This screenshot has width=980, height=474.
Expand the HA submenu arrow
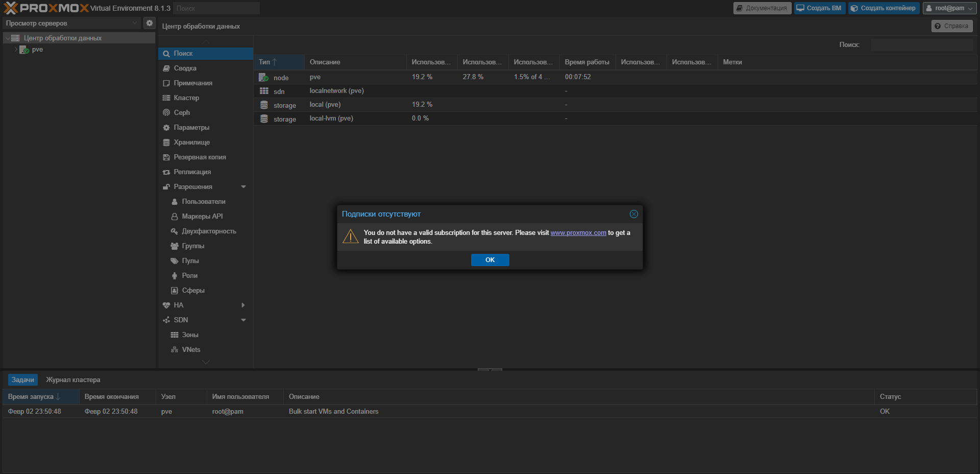pyautogui.click(x=243, y=305)
